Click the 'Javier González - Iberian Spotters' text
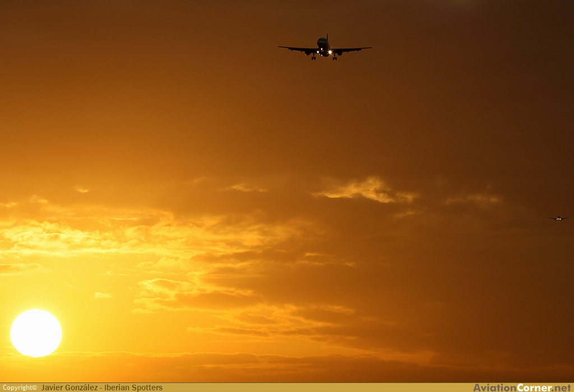 click(x=102, y=388)
